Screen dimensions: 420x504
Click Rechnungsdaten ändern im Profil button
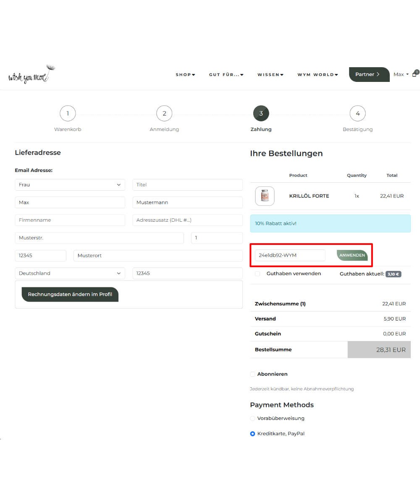(70, 294)
